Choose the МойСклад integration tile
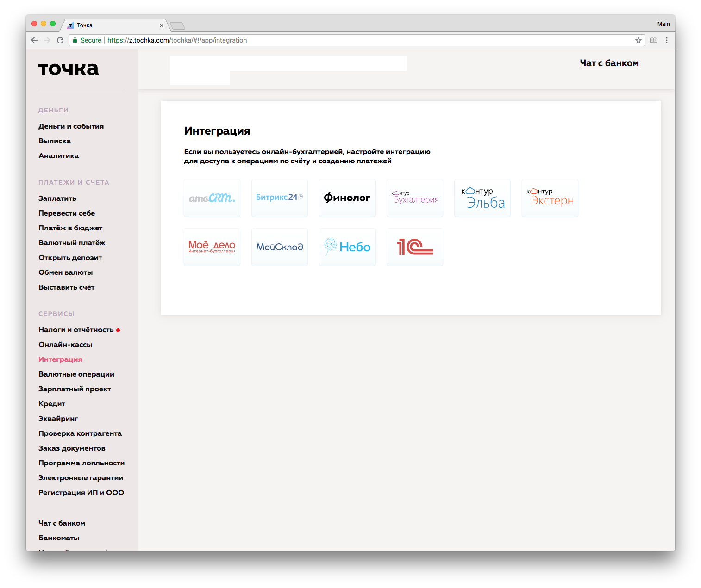701x588 pixels. [280, 247]
